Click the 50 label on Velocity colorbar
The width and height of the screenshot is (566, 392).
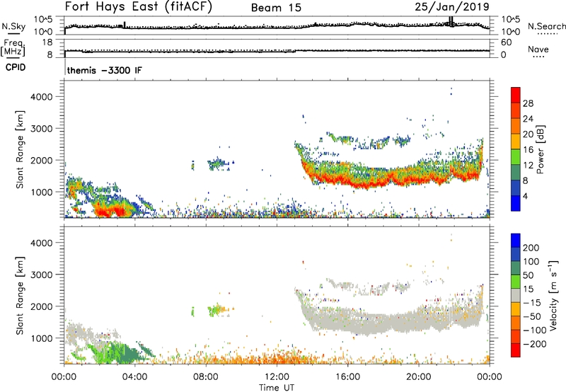click(x=529, y=275)
